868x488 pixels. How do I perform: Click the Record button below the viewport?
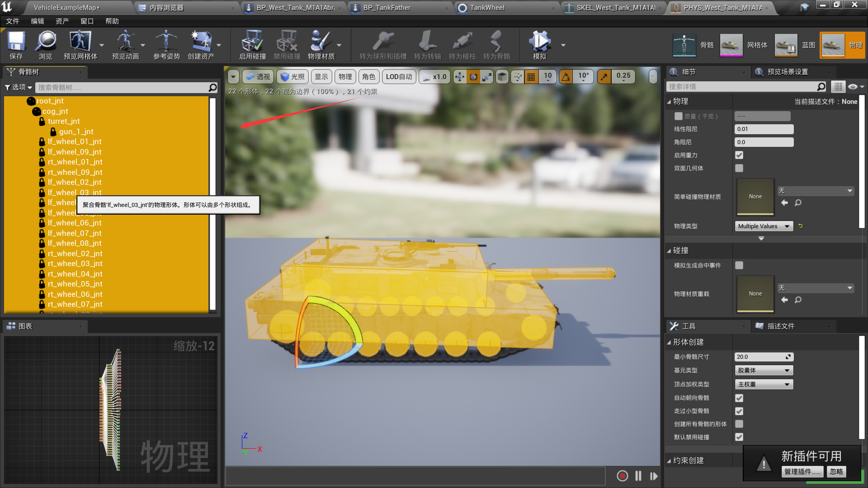click(622, 476)
